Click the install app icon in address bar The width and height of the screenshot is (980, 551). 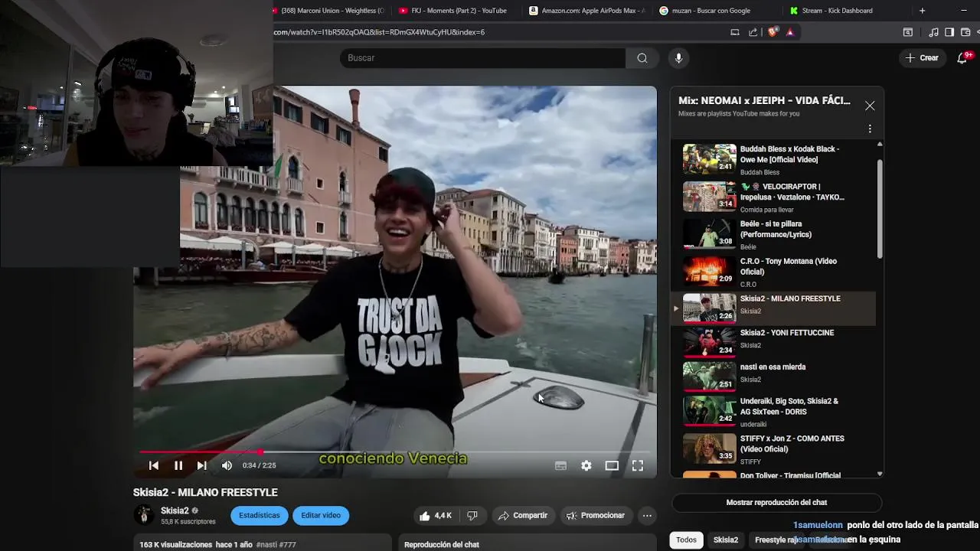point(735,32)
